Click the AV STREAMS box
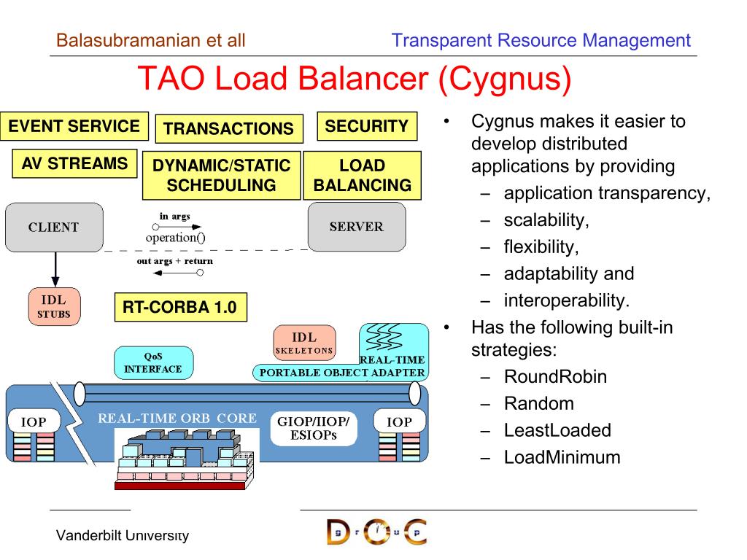 tap(75, 163)
